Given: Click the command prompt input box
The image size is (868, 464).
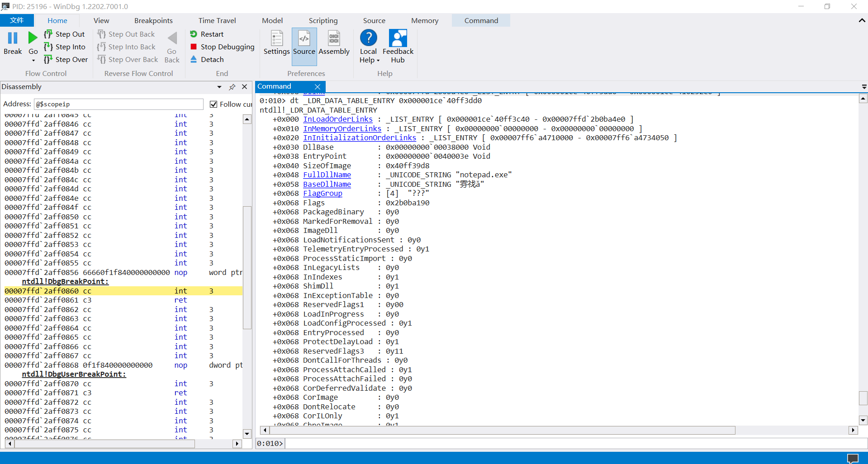Looking at the screenshot, I should tap(575, 443).
